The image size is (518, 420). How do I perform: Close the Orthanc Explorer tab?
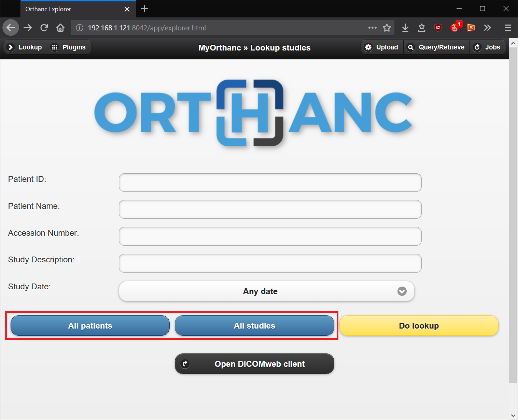pyautogui.click(x=127, y=9)
